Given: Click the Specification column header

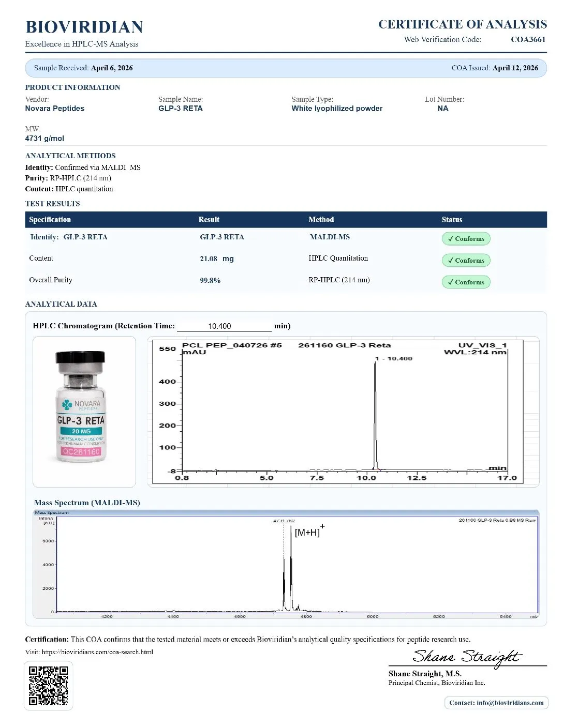Looking at the screenshot, I should pos(50,220).
